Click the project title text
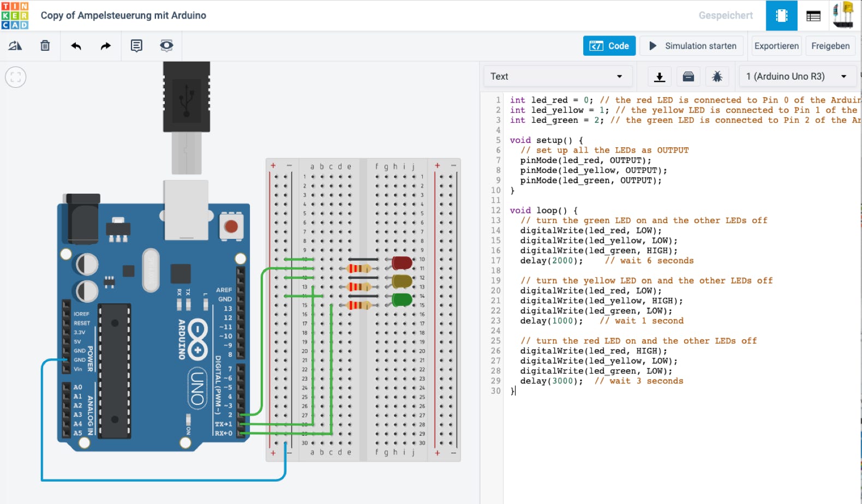862x504 pixels. pos(123,15)
